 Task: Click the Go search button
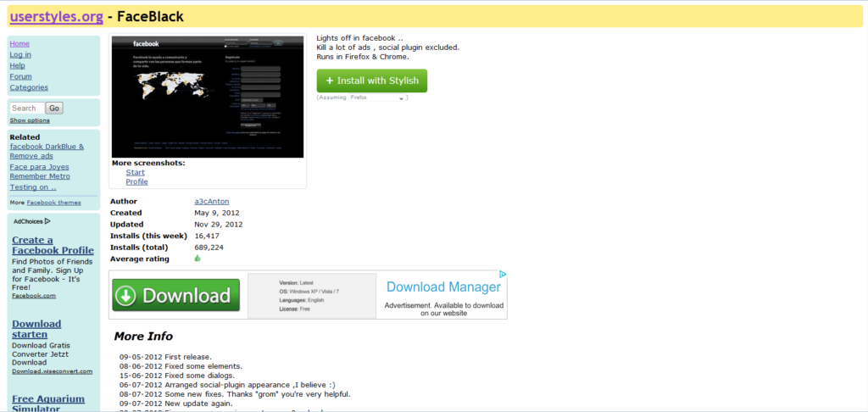coord(54,108)
